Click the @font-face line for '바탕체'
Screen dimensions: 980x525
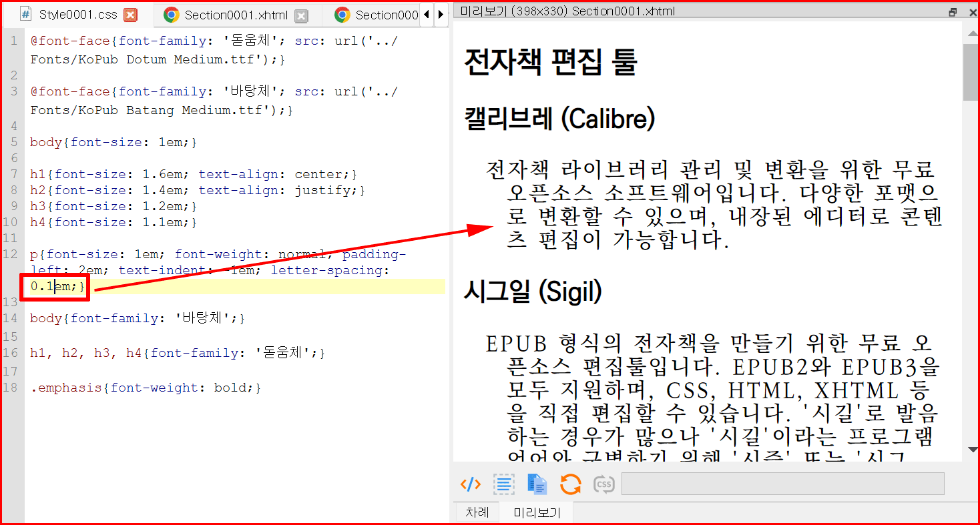214,91
